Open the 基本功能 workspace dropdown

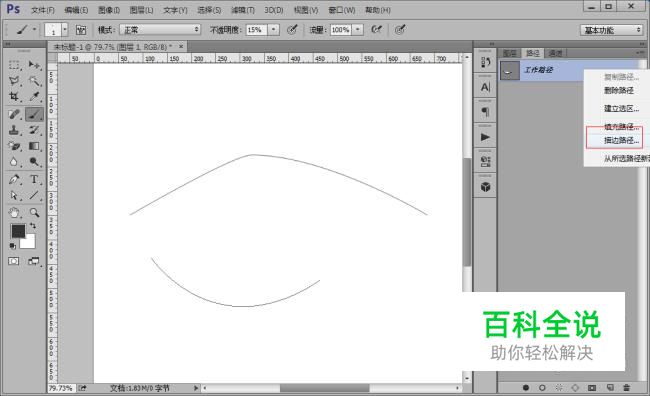[611, 30]
